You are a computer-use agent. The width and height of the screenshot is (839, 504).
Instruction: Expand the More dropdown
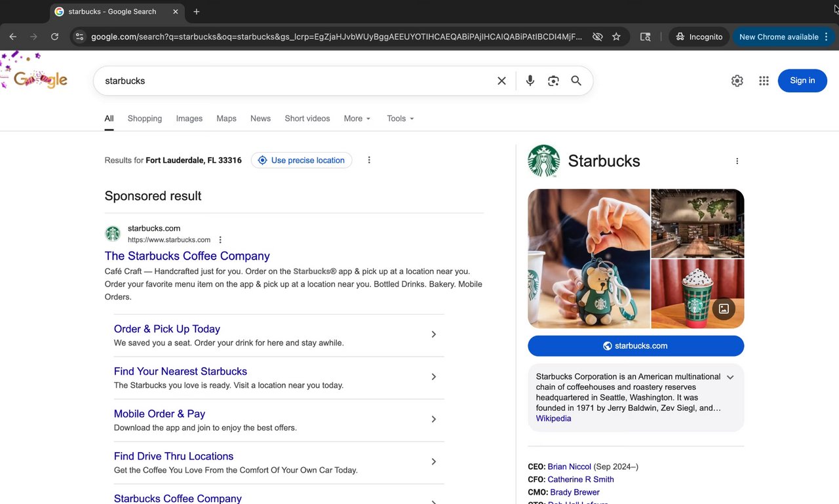click(x=357, y=119)
